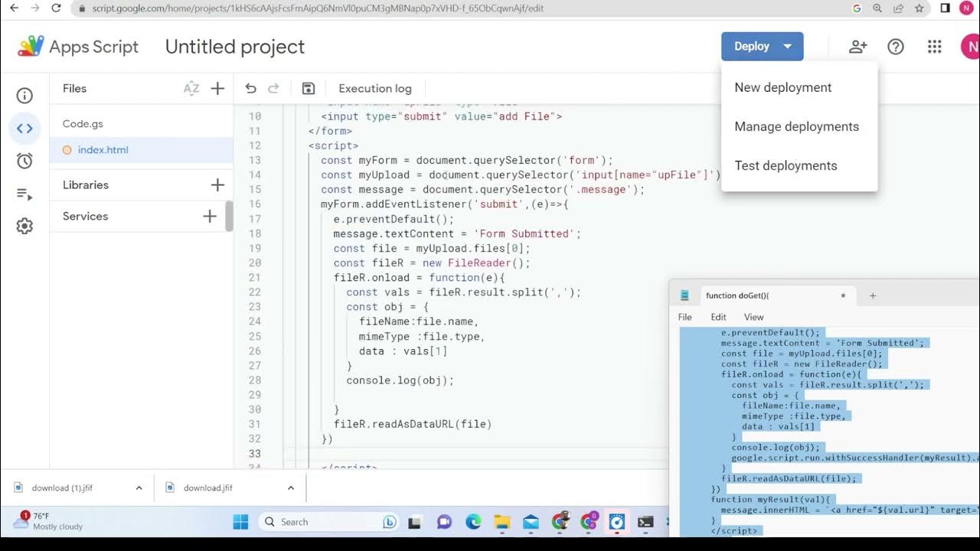Viewport: 980px width, 551px height.
Task: Choose Manage deployments menu item
Action: [x=796, y=126]
